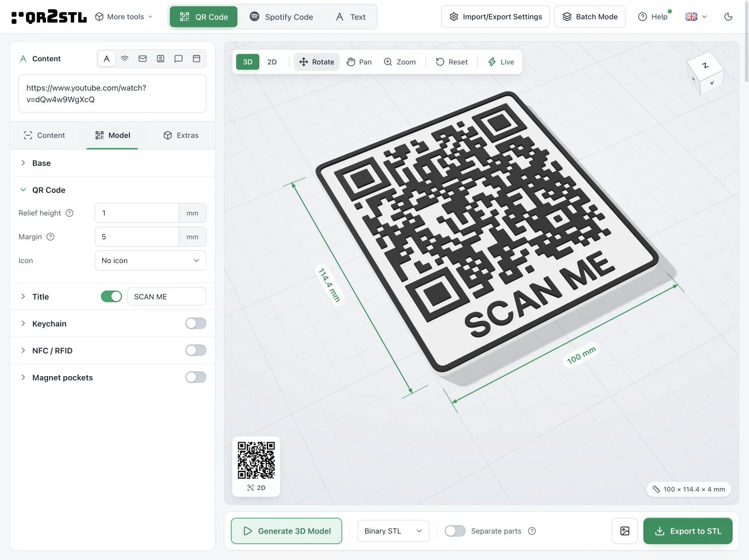Click the Relief height help icon
Viewport: 749px width, 560px height.
[69, 213]
